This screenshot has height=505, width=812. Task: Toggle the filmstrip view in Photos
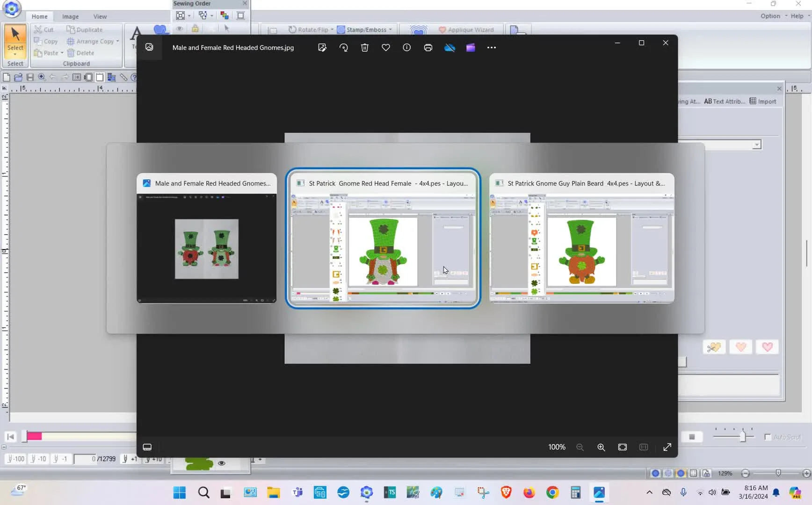coord(147,447)
